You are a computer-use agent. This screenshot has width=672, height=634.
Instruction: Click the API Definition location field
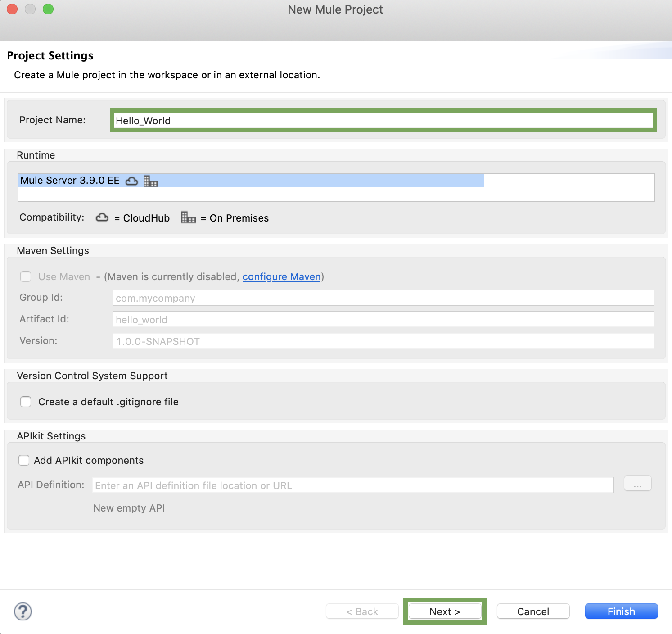point(353,485)
